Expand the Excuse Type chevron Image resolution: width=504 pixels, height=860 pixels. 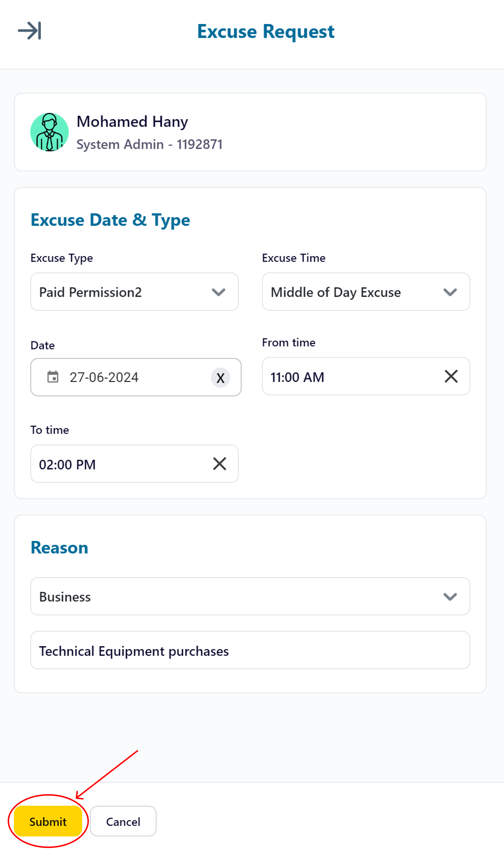(218, 292)
